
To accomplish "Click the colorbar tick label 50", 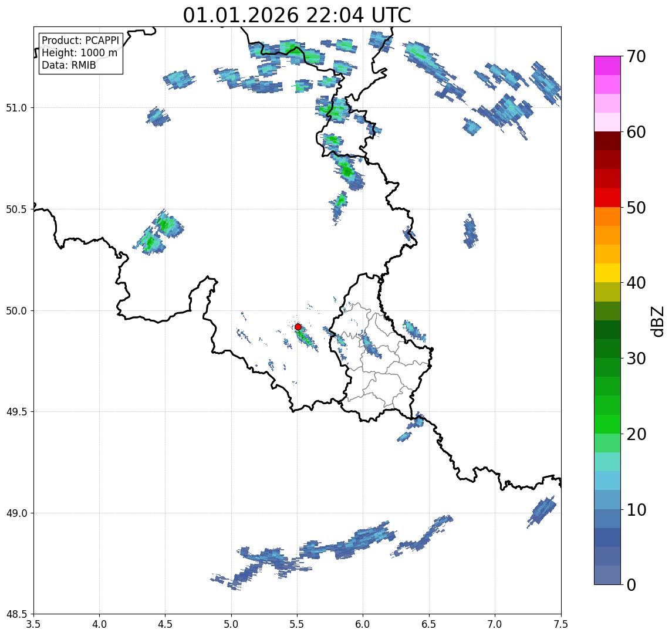I will pyautogui.click(x=636, y=208).
